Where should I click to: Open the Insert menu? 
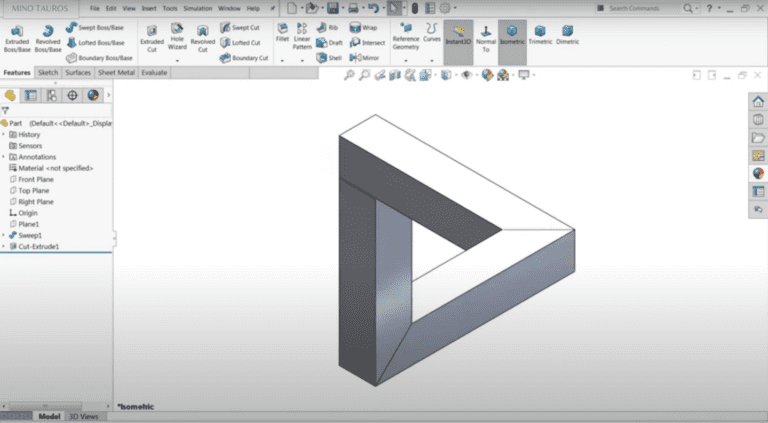(x=149, y=8)
